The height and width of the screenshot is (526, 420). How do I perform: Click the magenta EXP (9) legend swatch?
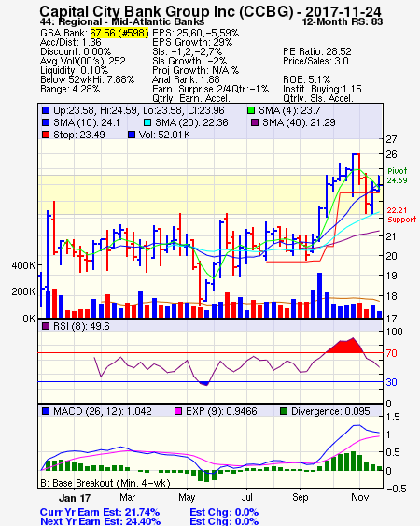tap(178, 411)
